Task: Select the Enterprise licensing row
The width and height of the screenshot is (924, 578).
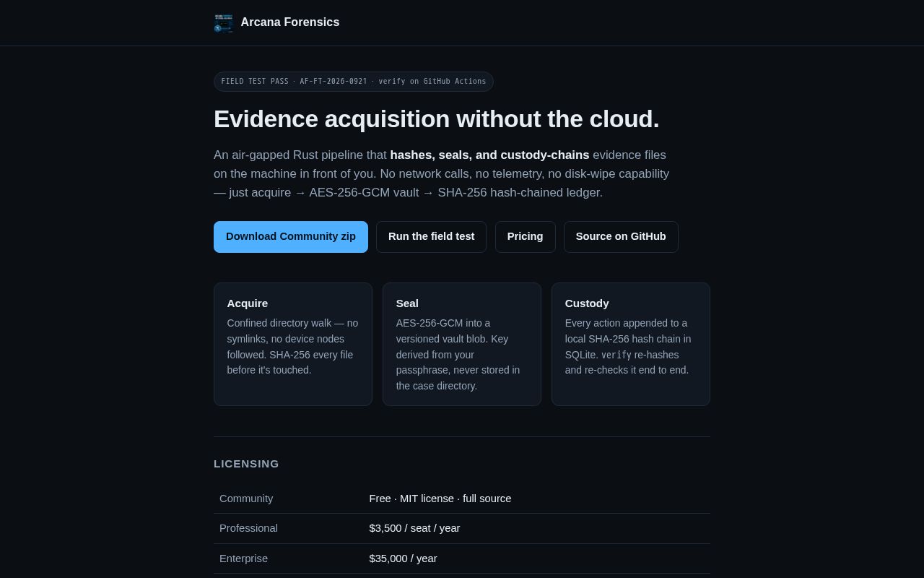Action: 462,558
